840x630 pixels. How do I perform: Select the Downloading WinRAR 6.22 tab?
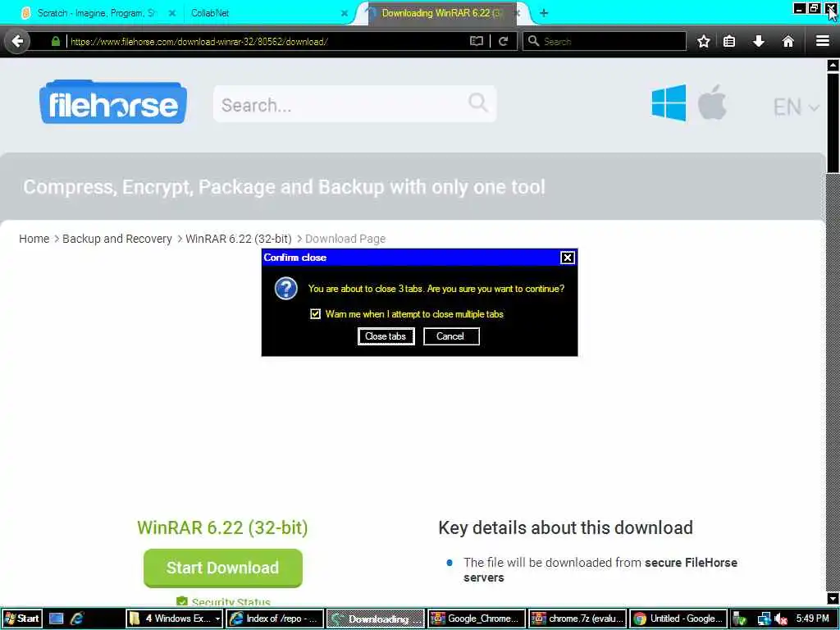coord(442,13)
